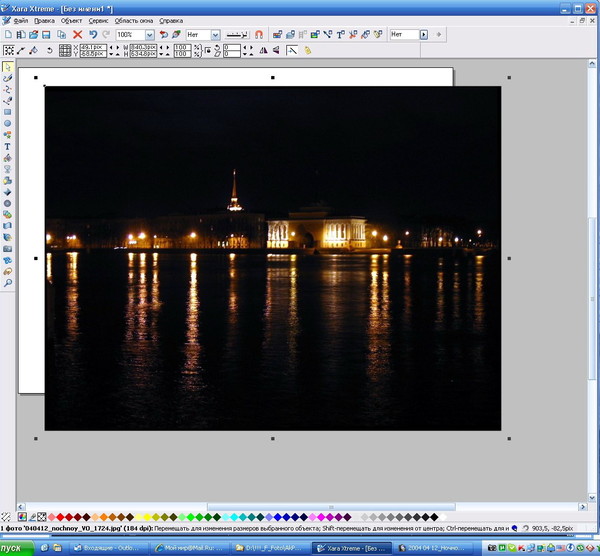Open the color editor icon

[x=22, y=517]
